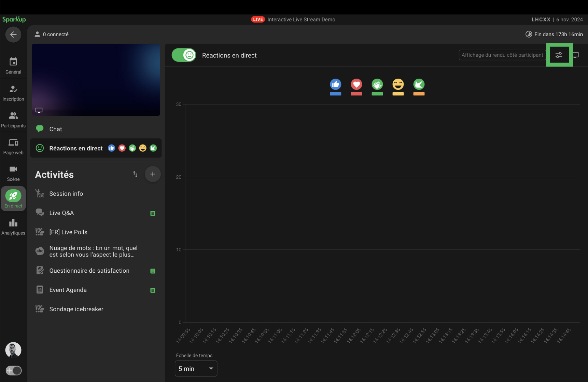Click the orange swatch under last reaction
The height and width of the screenshot is (382, 588).
(x=419, y=94)
